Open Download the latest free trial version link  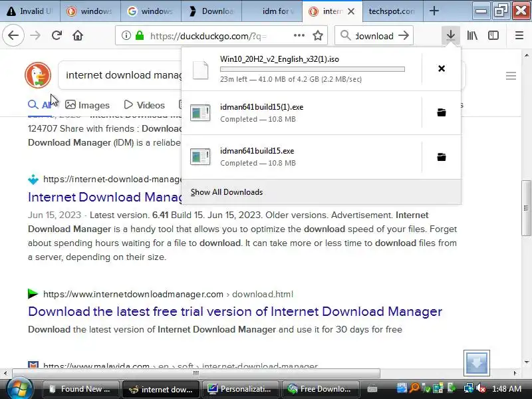pyautogui.click(x=235, y=311)
